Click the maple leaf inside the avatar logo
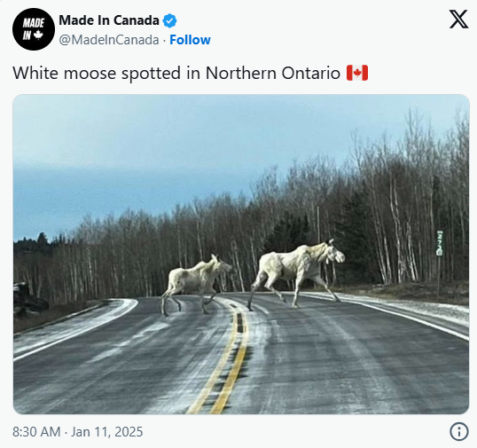The height and width of the screenshot is (448, 477). pos(38,35)
